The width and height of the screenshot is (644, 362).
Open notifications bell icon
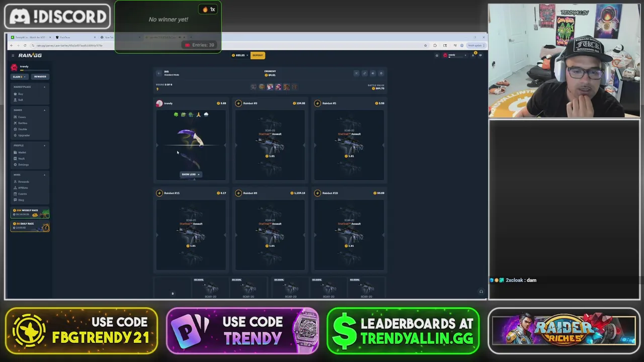pos(473,55)
